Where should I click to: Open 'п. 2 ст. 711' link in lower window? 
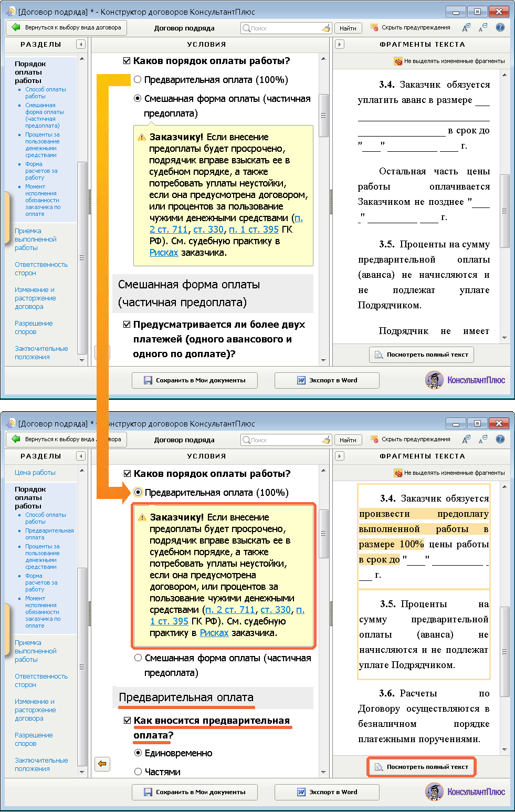230,610
